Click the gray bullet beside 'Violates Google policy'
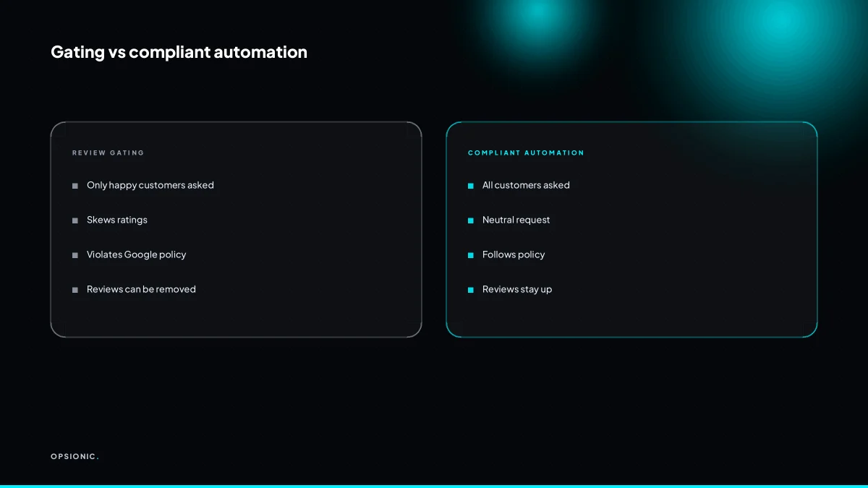The width and height of the screenshot is (868, 488). 75,255
